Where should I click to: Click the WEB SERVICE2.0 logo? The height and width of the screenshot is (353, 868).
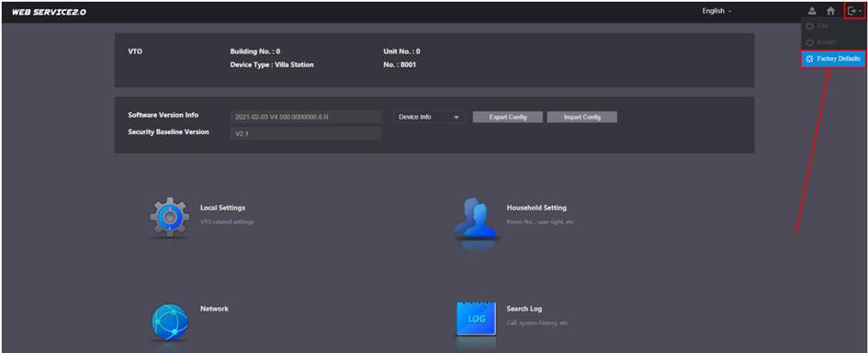click(49, 11)
